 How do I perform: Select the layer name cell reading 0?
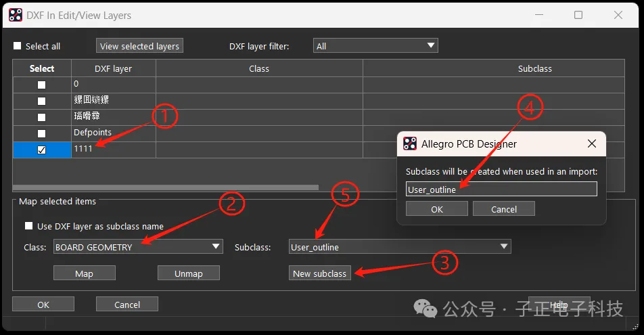pos(114,85)
